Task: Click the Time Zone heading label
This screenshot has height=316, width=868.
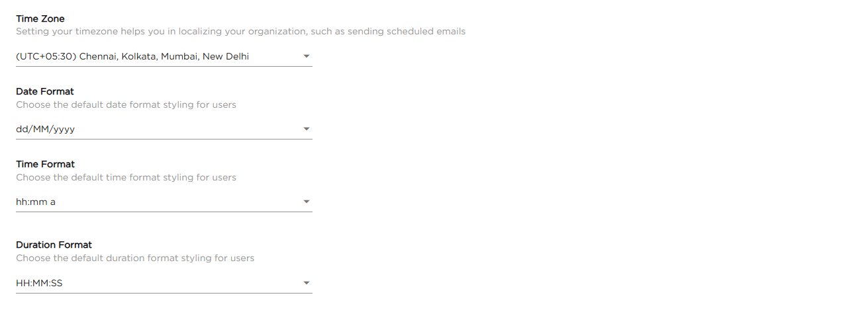Action: point(40,19)
